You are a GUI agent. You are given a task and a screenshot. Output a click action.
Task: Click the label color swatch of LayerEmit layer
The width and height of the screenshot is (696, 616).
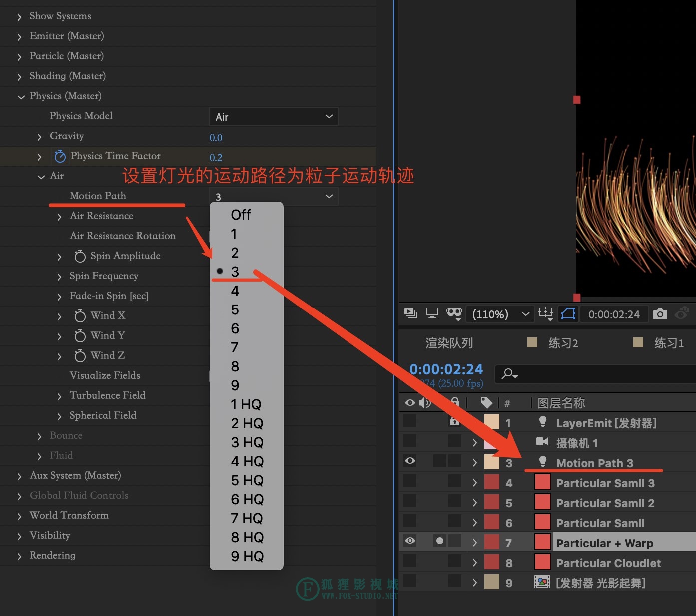pyautogui.click(x=492, y=422)
